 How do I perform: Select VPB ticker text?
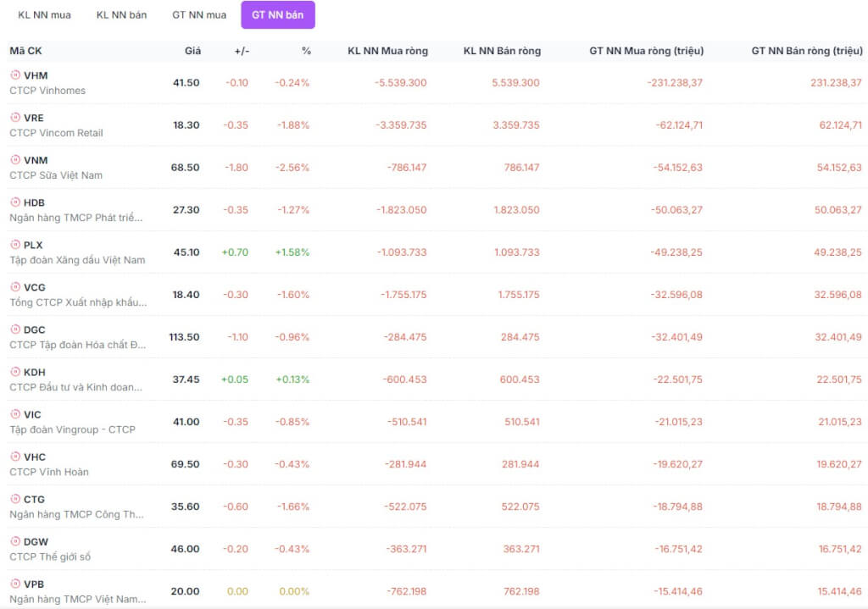(34, 584)
